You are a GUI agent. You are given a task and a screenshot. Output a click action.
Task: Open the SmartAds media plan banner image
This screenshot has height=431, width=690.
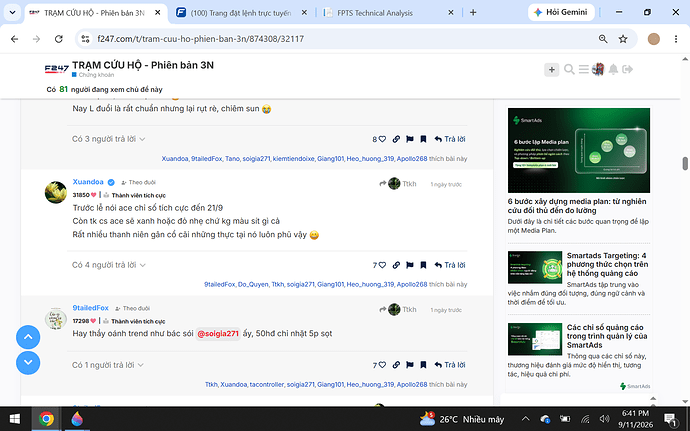coord(579,150)
